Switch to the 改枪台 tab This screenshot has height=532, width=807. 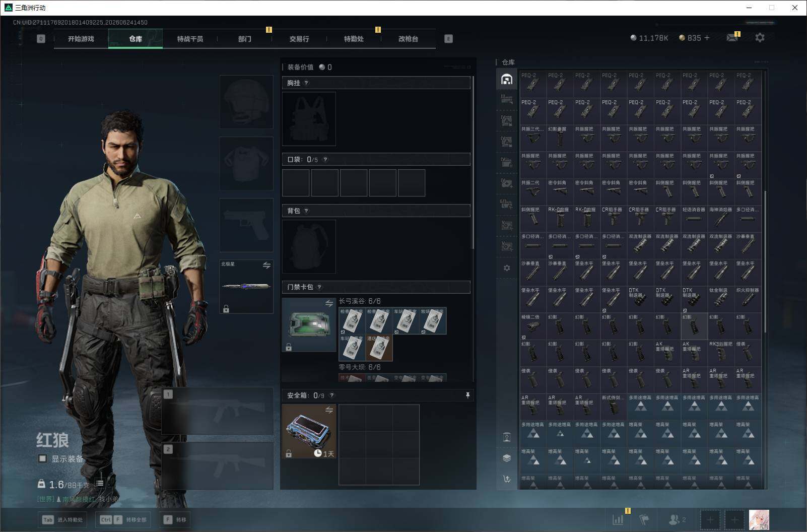[408, 39]
